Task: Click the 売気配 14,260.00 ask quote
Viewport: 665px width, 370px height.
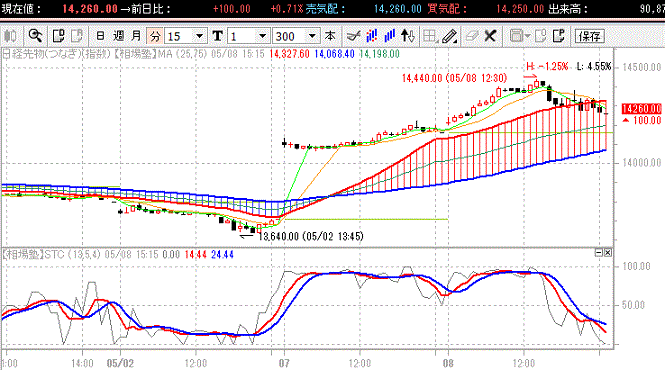Action: coord(398,9)
